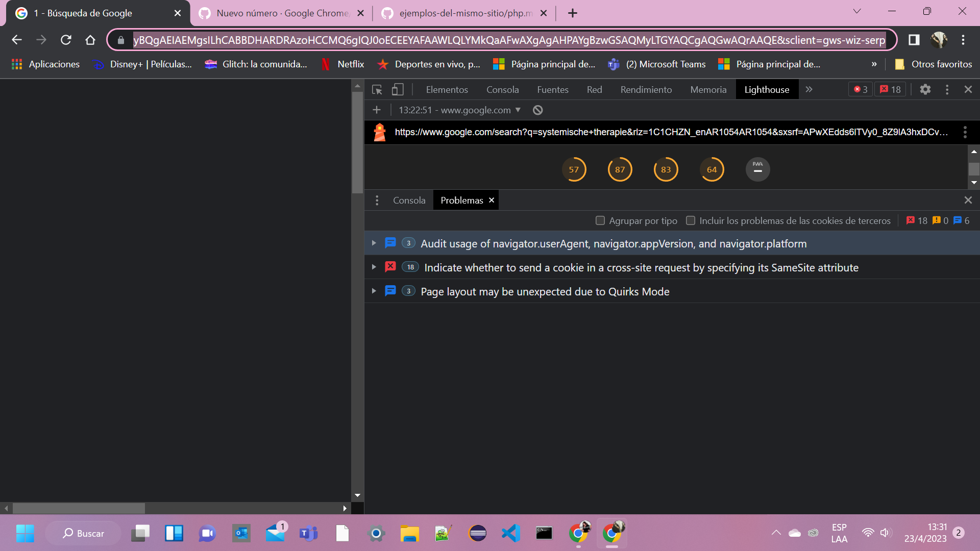
Task: Clear Lighthouse reports with block icon
Action: 537,110
